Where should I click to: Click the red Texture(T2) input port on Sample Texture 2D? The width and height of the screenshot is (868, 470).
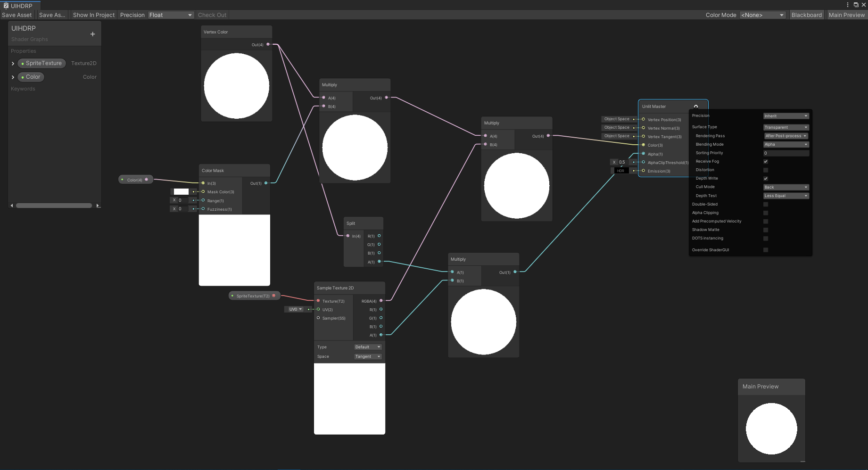(x=319, y=301)
